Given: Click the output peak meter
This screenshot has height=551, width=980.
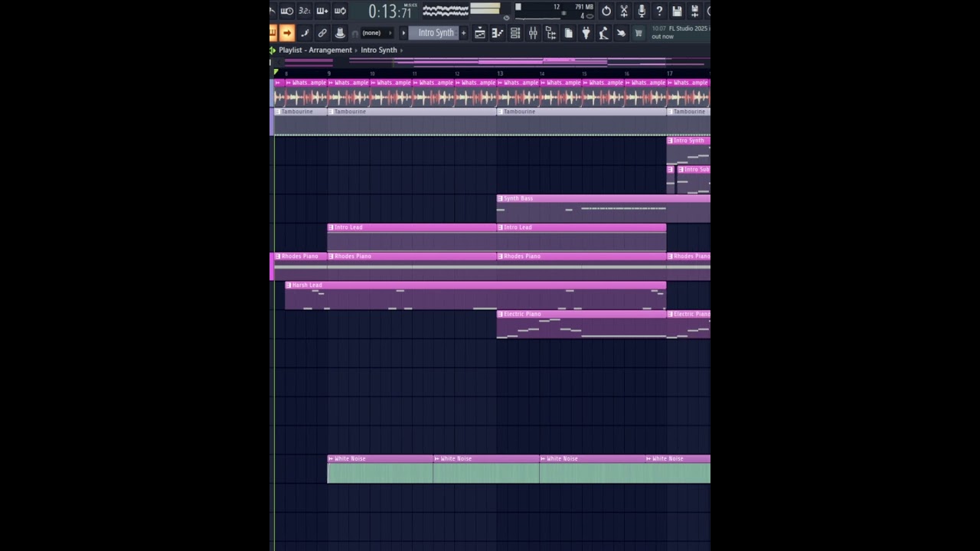Looking at the screenshot, I should (485, 9).
